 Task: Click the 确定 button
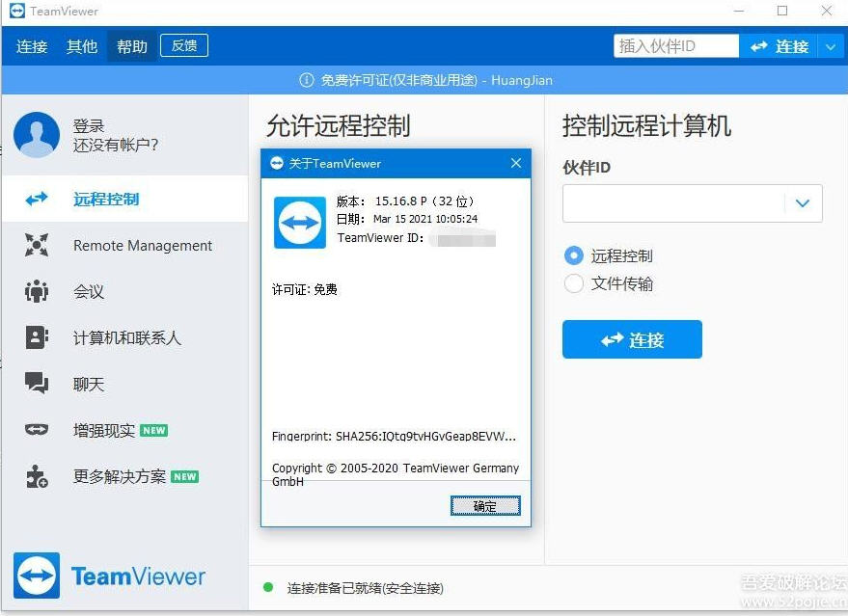tap(485, 506)
